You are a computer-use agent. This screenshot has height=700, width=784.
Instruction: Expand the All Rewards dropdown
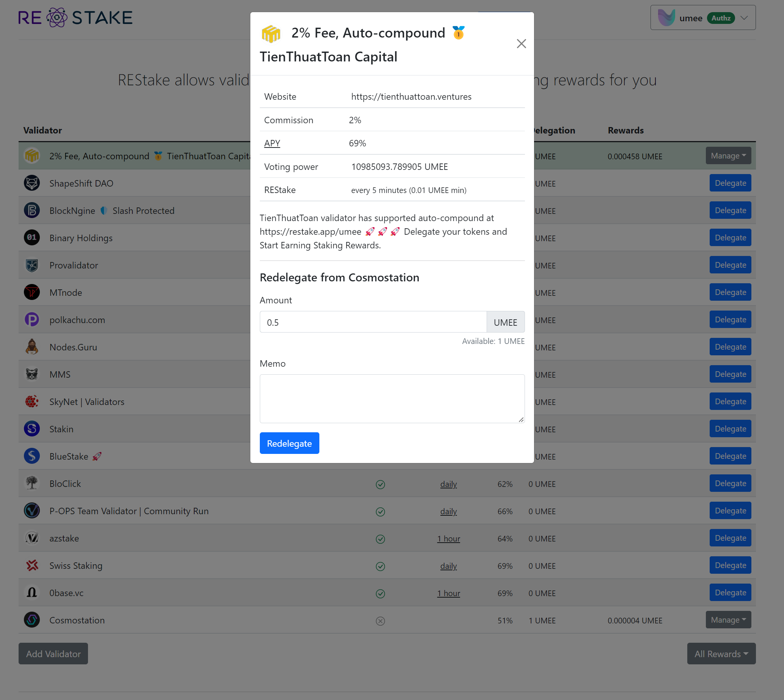click(x=721, y=654)
